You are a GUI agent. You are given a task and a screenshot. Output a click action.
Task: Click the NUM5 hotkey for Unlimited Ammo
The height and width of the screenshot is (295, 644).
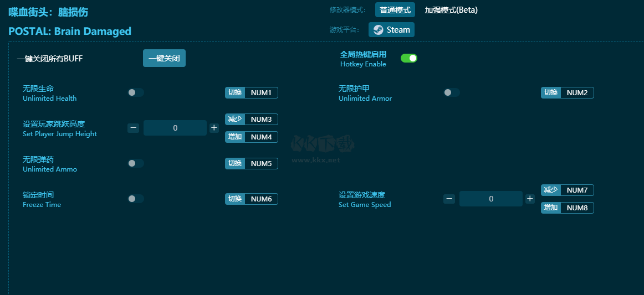click(x=252, y=163)
